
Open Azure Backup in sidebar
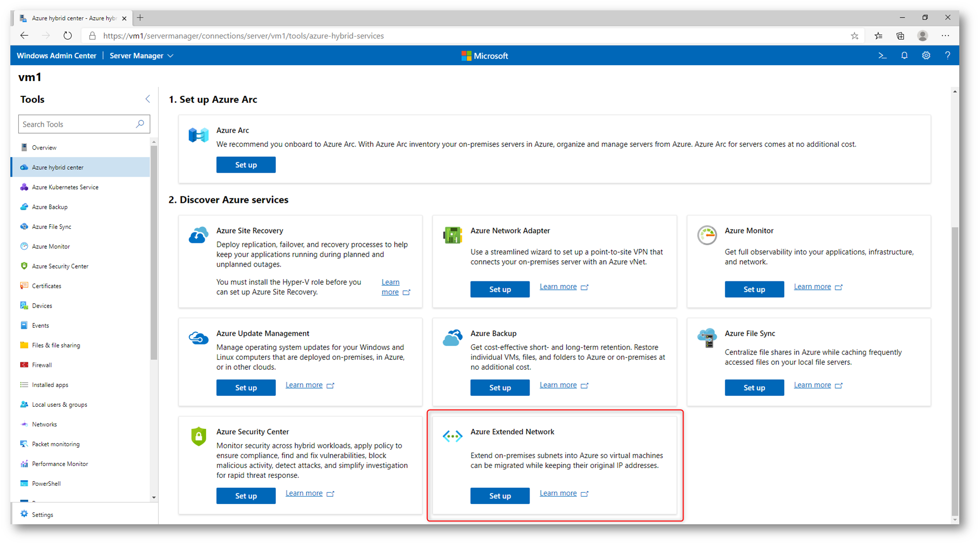(81, 207)
